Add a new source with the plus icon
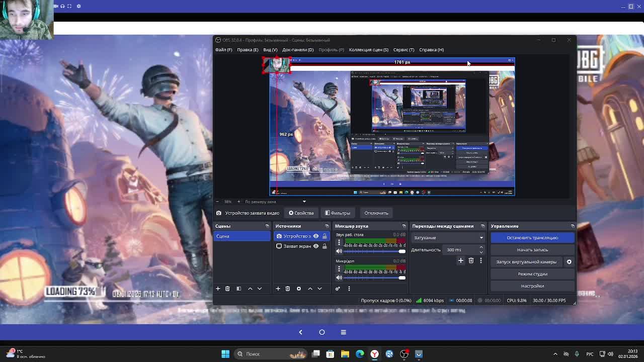This screenshot has width=644, height=362. (x=278, y=289)
